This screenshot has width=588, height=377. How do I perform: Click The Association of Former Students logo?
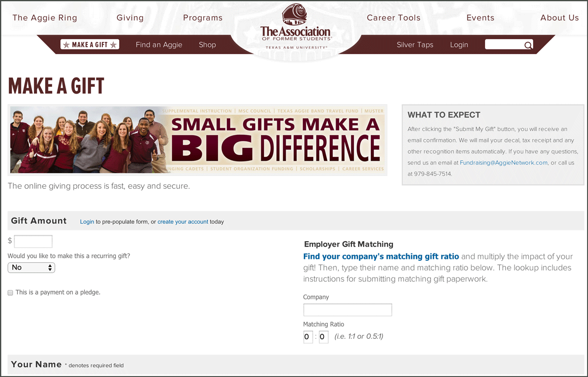[x=295, y=27]
